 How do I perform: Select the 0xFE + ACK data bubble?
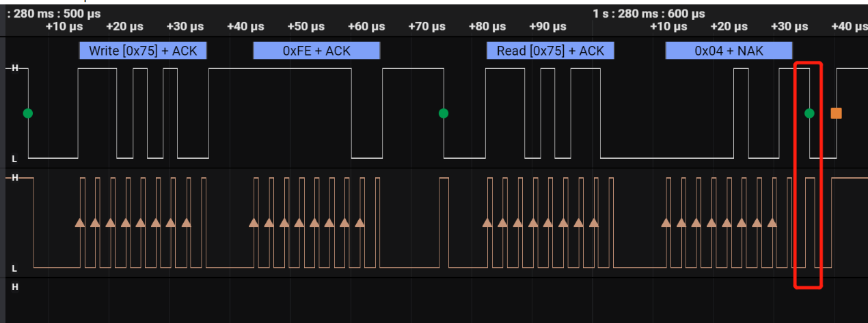click(316, 51)
